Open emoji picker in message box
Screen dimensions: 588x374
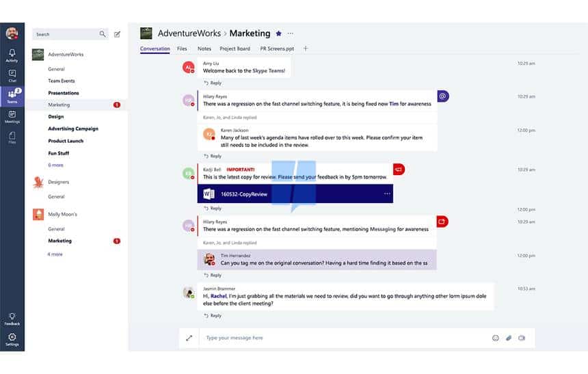click(496, 338)
